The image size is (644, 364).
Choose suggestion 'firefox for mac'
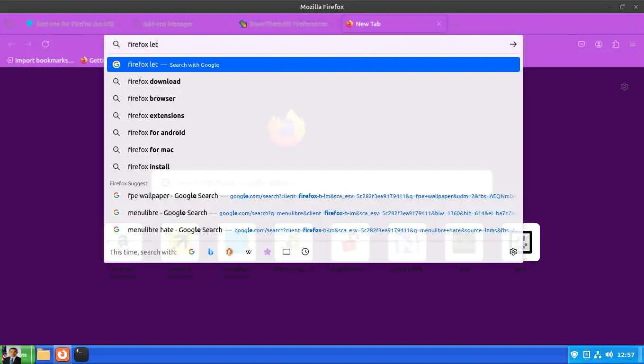[x=313, y=150]
